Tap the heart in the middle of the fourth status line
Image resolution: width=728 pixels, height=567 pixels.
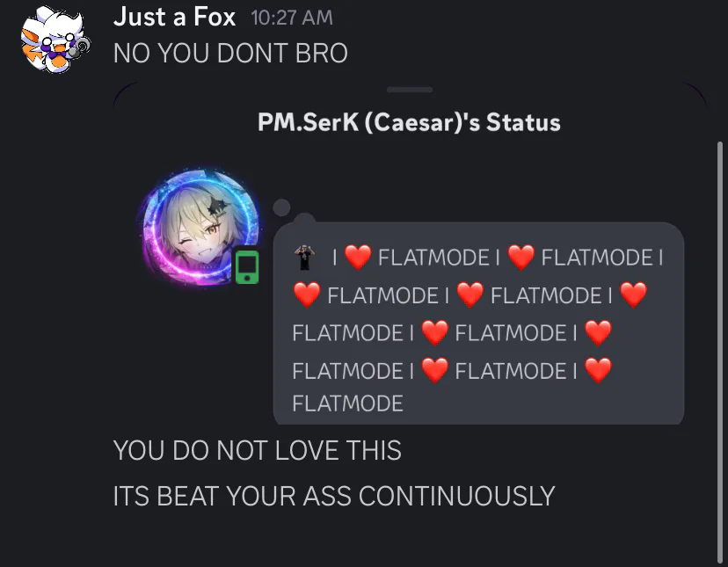coord(434,370)
